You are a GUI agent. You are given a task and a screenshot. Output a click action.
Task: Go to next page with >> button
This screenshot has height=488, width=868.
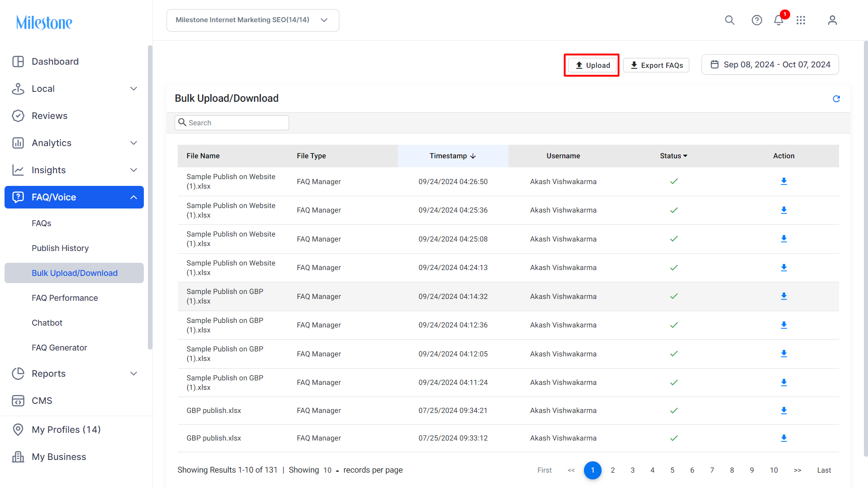point(797,470)
